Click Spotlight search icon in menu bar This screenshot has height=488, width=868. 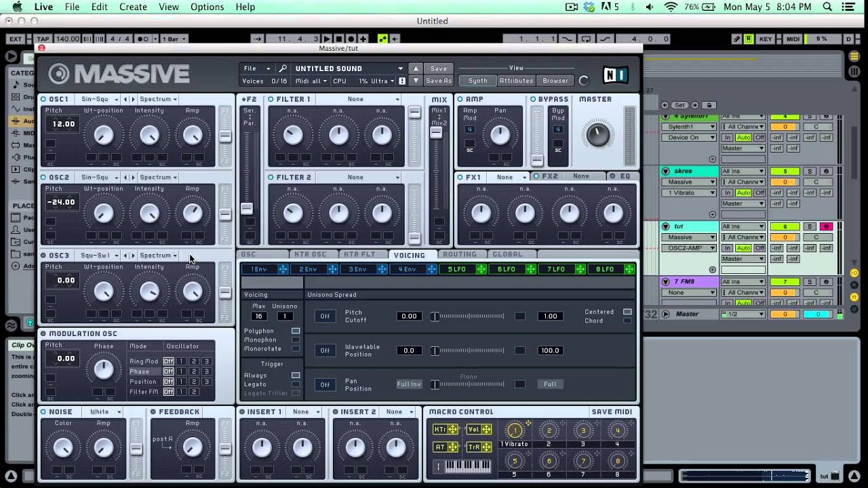(x=827, y=7)
